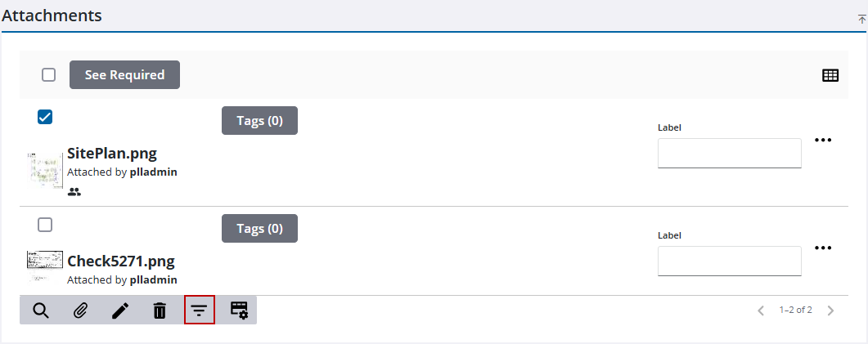Open Tags (0) for Check5271.png

(x=259, y=229)
